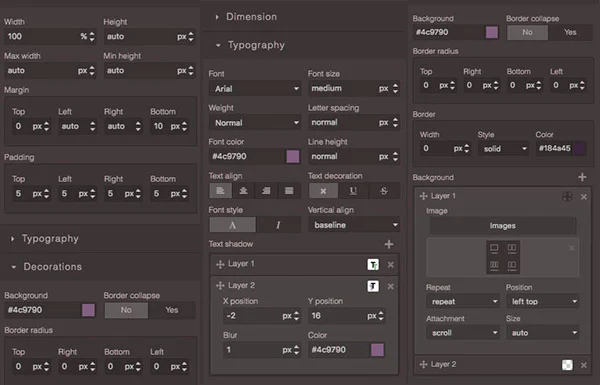Select justify text align icon

(x=289, y=191)
